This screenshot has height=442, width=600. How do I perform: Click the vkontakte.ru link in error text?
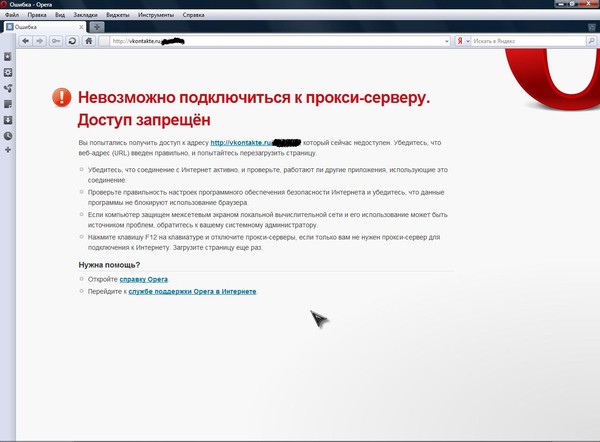[x=241, y=143]
